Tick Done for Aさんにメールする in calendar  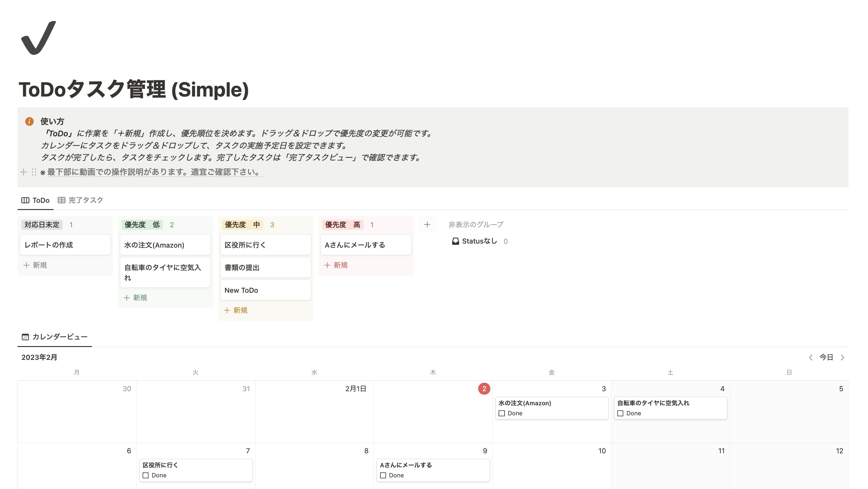click(x=383, y=475)
